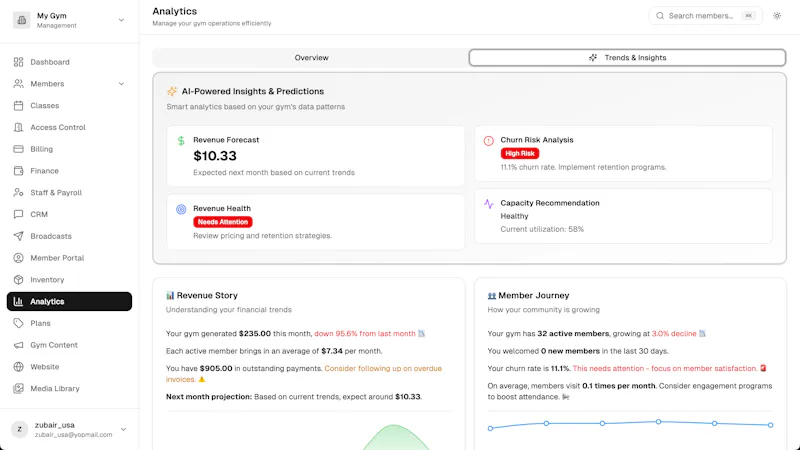Open Gym Content in the sidebar

click(x=69, y=345)
